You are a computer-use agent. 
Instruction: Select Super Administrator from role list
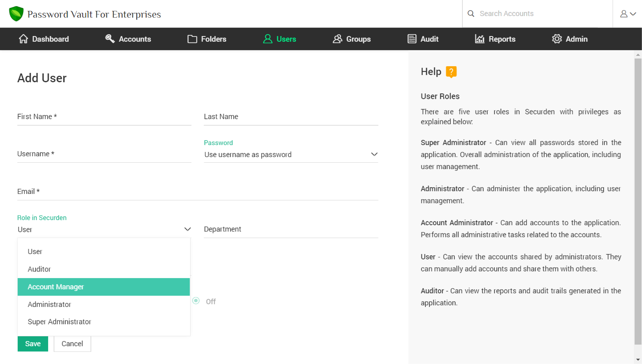pyautogui.click(x=59, y=322)
